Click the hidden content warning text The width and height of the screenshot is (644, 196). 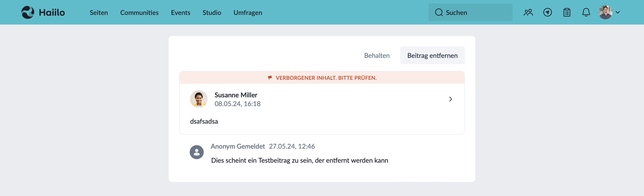pyautogui.click(x=326, y=78)
